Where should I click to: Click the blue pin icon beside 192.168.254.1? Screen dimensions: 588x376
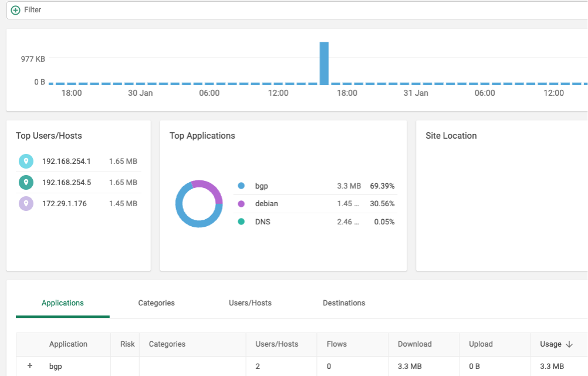pos(25,161)
